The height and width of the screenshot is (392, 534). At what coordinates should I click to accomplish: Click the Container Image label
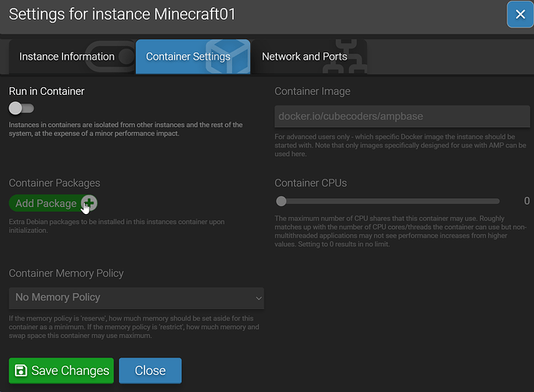[312, 91]
